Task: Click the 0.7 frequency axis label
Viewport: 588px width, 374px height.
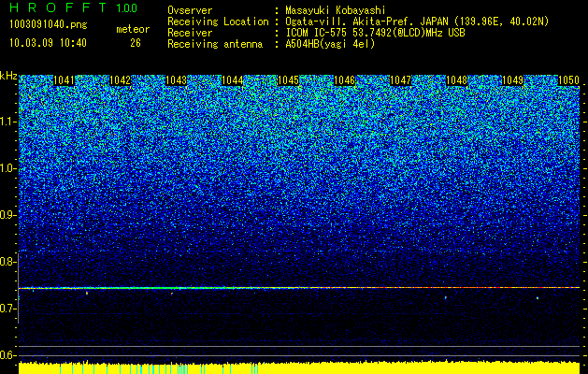Action: pos(7,309)
